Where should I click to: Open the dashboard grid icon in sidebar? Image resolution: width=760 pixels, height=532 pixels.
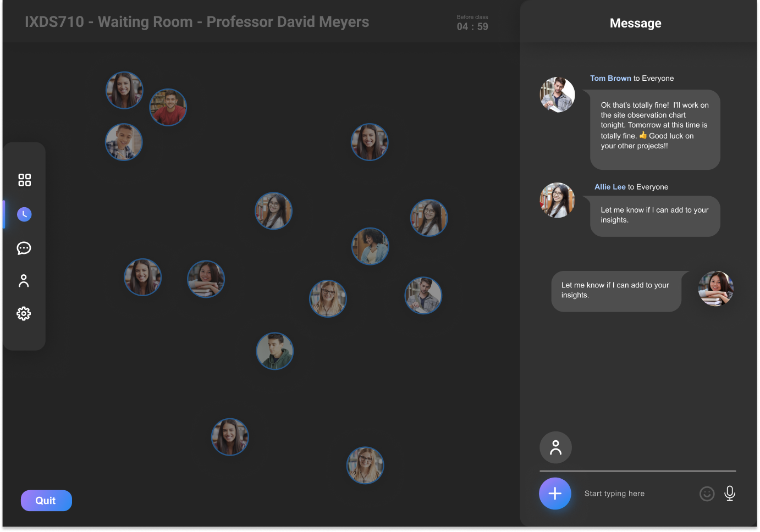tap(24, 180)
